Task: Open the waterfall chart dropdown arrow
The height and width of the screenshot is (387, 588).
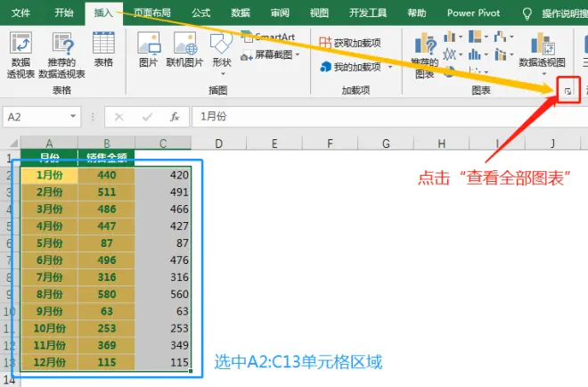Action: coord(511,37)
